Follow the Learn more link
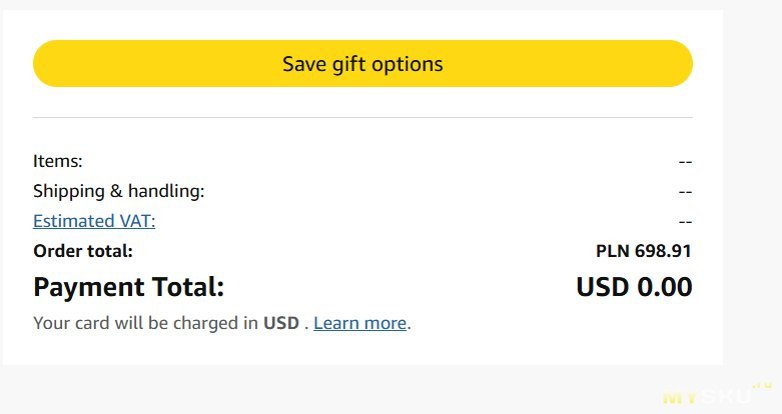Image resolution: width=782 pixels, height=414 pixels. (x=360, y=323)
